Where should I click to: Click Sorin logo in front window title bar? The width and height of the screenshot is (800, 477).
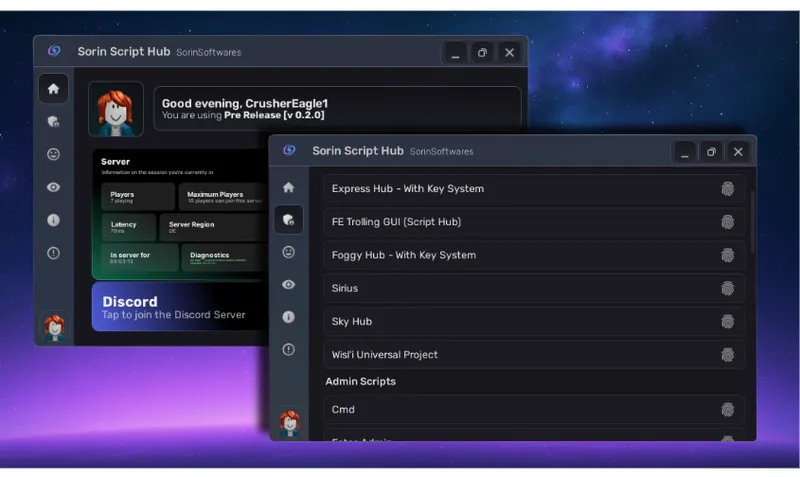(x=289, y=150)
